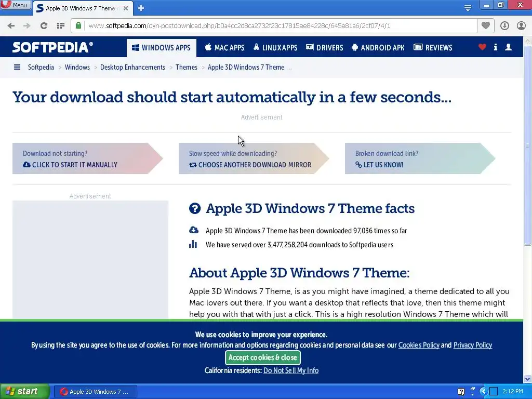Open the browser downloads icon
This screenshot has height=399, width=532.
pyautogui.click(x=504, y=25)
